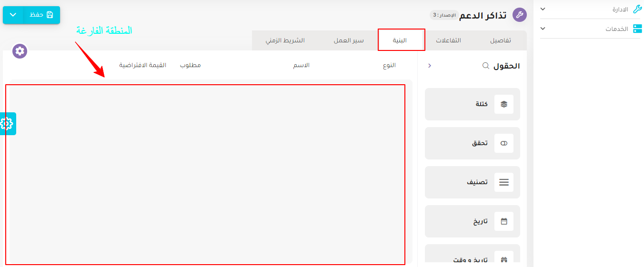Screen dimensions: 644x267
Task: Expand the الخدمات sidebar section
Action: click(x=543, y=29)
